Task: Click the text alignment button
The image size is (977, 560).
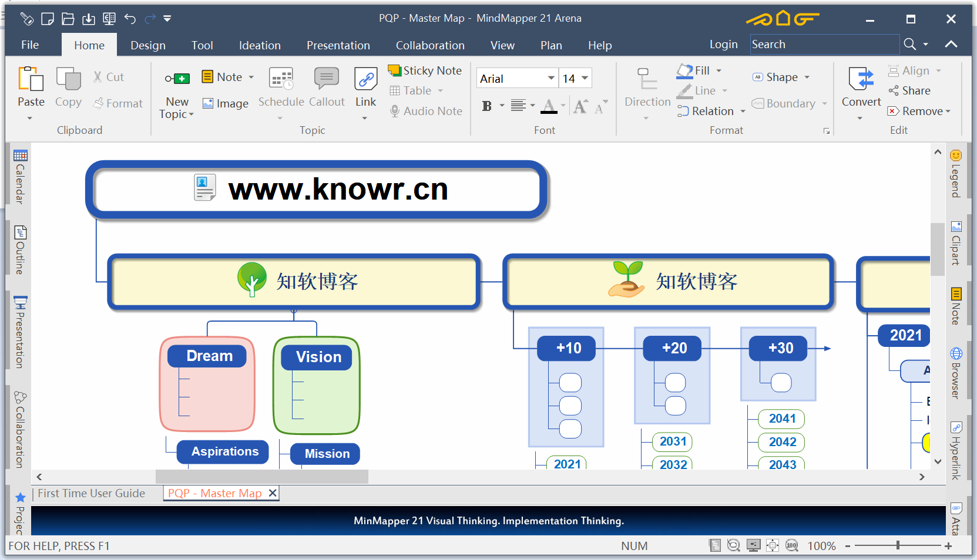Action: (x=518, y=106)
